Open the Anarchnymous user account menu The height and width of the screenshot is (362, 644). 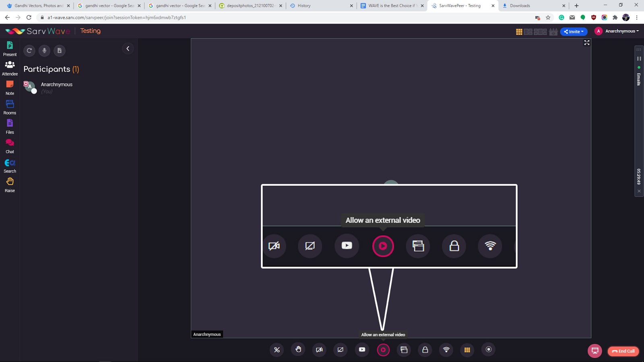(617, 31)
